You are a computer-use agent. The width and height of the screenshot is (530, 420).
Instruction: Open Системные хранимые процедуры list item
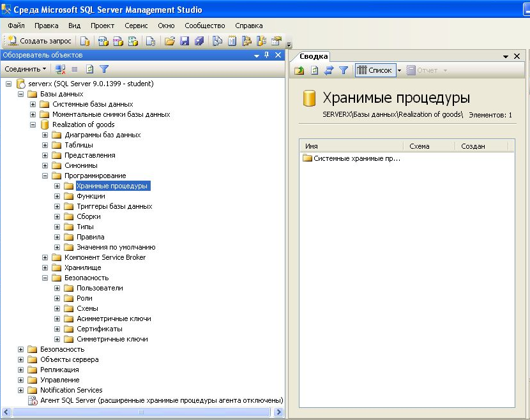pos(352,158)
